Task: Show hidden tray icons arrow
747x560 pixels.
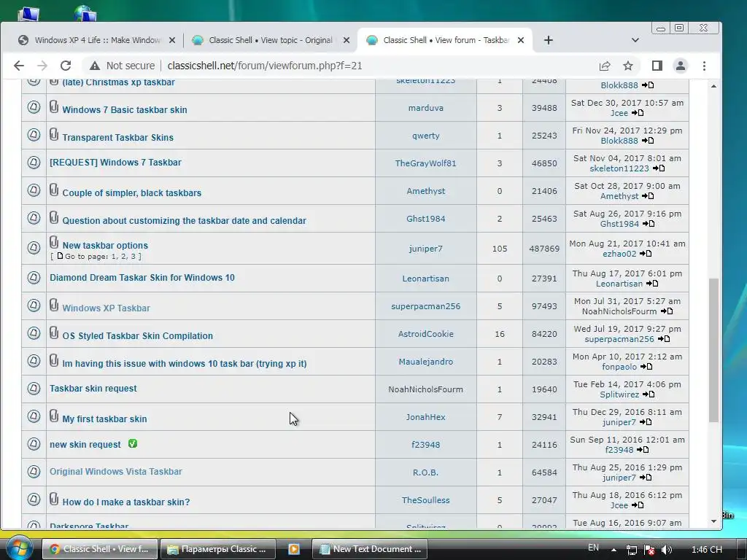Action: [x=614, y=550]
